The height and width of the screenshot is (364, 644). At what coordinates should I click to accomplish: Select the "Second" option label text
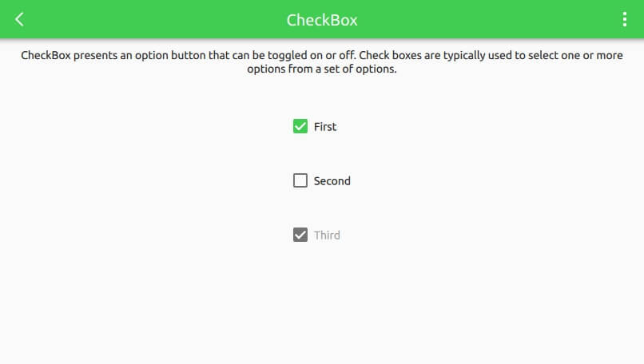pos(332,180)
